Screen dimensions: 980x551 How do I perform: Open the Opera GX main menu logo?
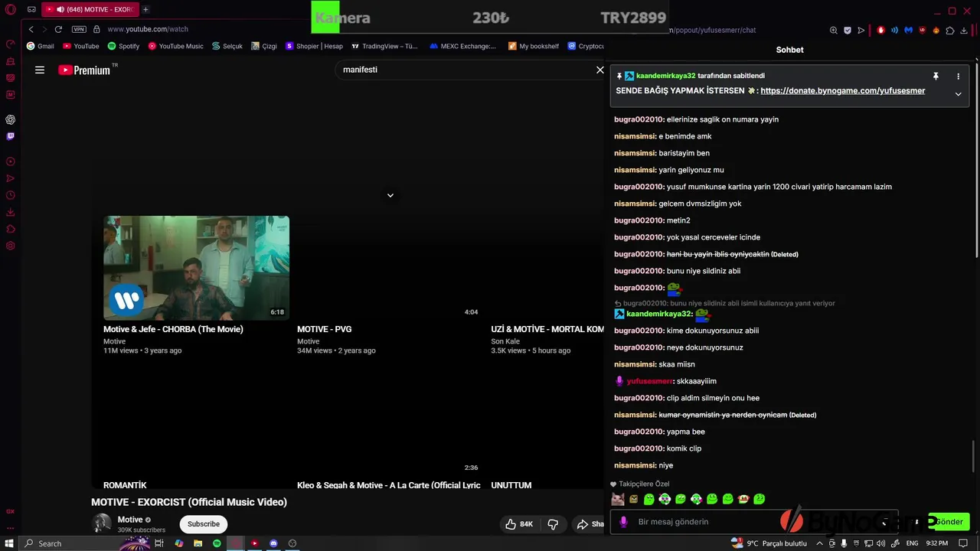(11, 9)
